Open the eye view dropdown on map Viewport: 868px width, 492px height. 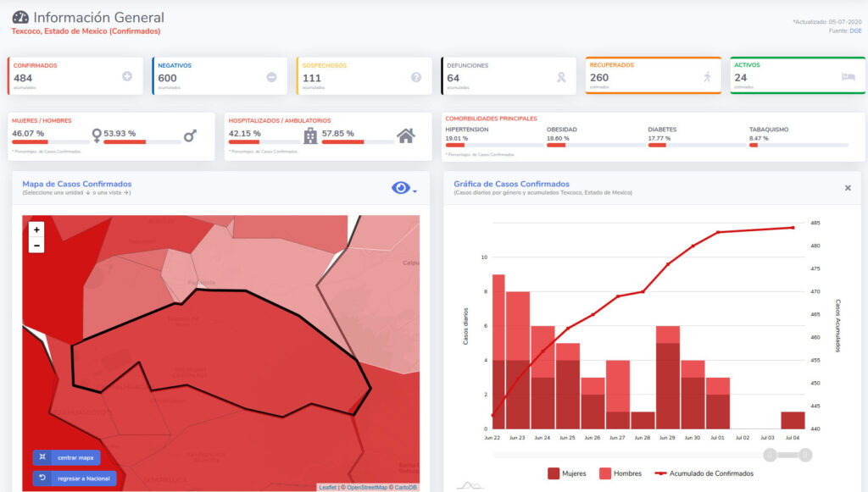[x=403, y=189]
